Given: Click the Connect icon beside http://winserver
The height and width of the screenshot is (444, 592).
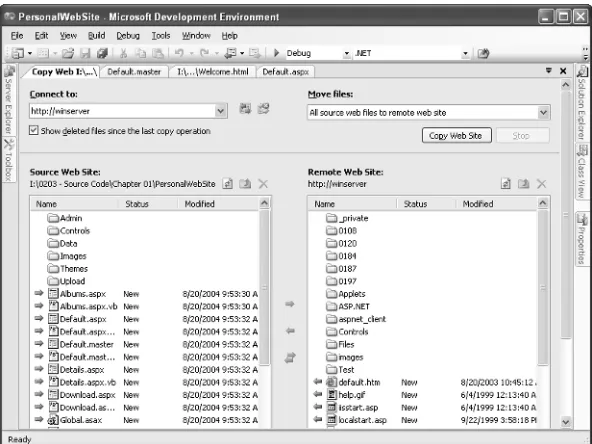Looking at the screenshot, I should coord(245,109).
